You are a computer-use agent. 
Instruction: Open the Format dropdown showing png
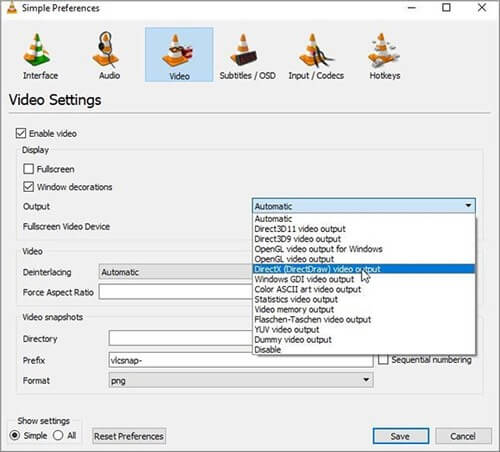tap(241, 380)
